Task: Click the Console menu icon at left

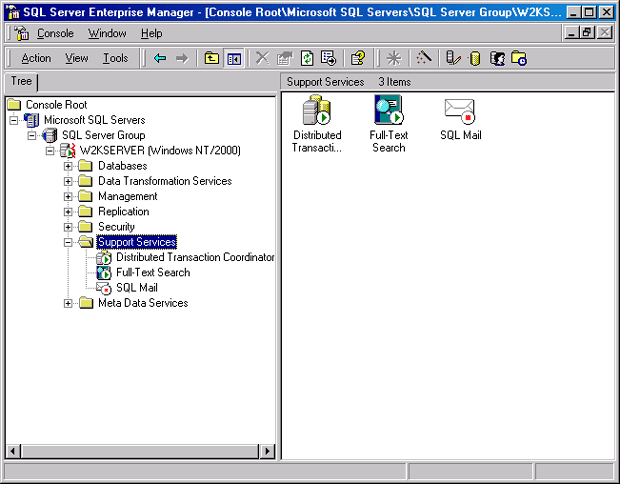Action: pyautogui.click(x=21, y=33)
